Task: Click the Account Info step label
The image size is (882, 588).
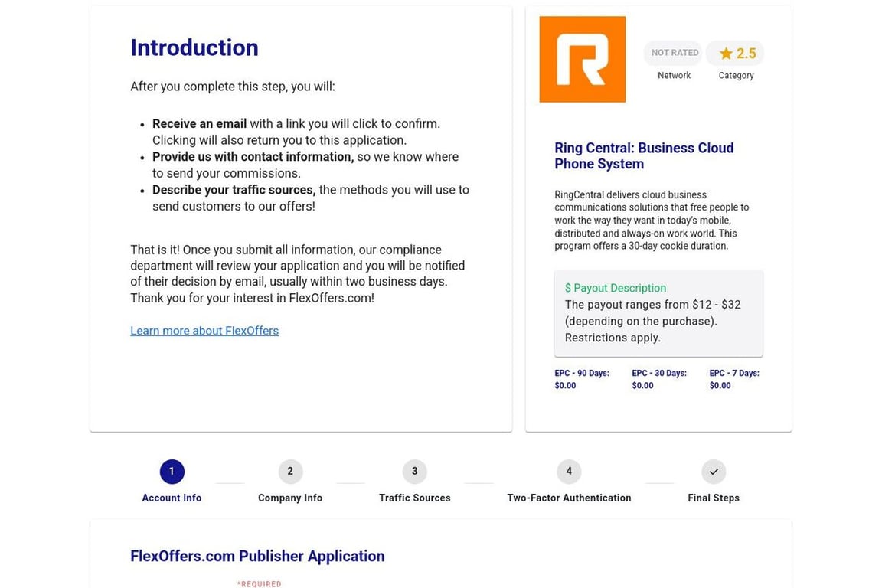Action: pyautogui.click(x=171, y=498)
